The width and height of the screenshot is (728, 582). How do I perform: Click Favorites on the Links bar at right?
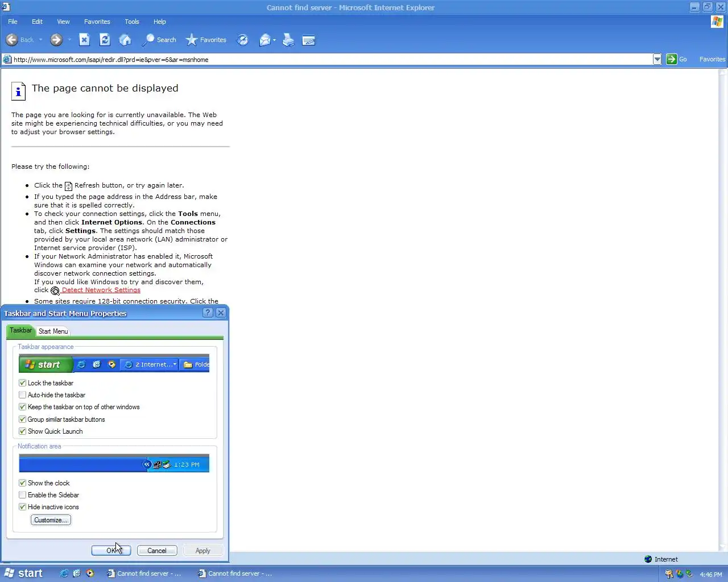(712, 59)
